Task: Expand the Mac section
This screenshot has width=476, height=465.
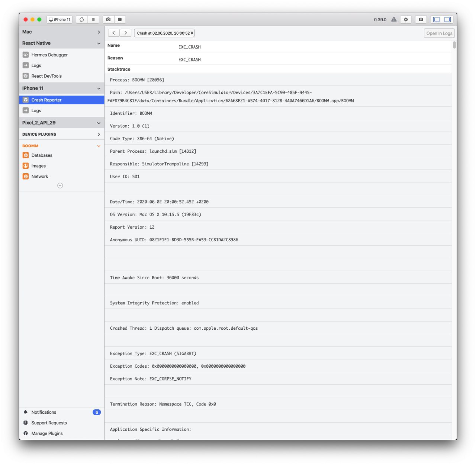Action: 62,32
